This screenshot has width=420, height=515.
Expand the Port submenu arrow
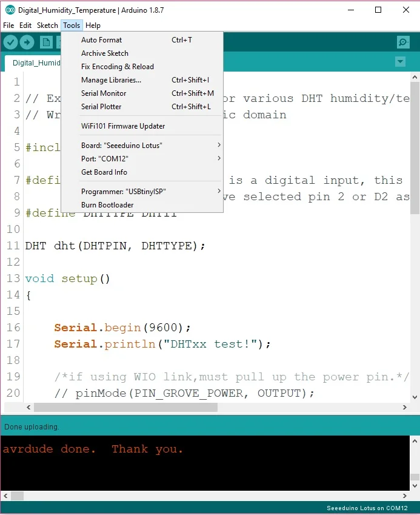219,158
